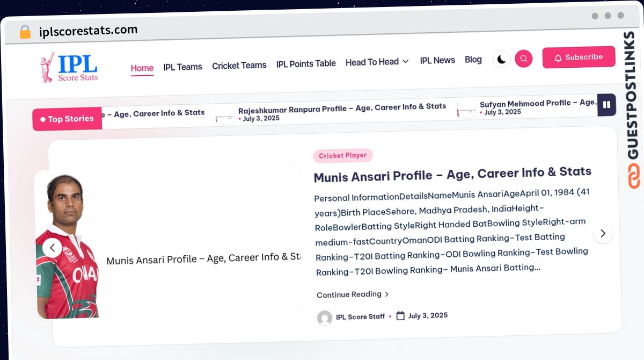Viewport: 644px width, 360px height.
Task: Click bell icon on Subscribe button
Action: tap(558, 58)
